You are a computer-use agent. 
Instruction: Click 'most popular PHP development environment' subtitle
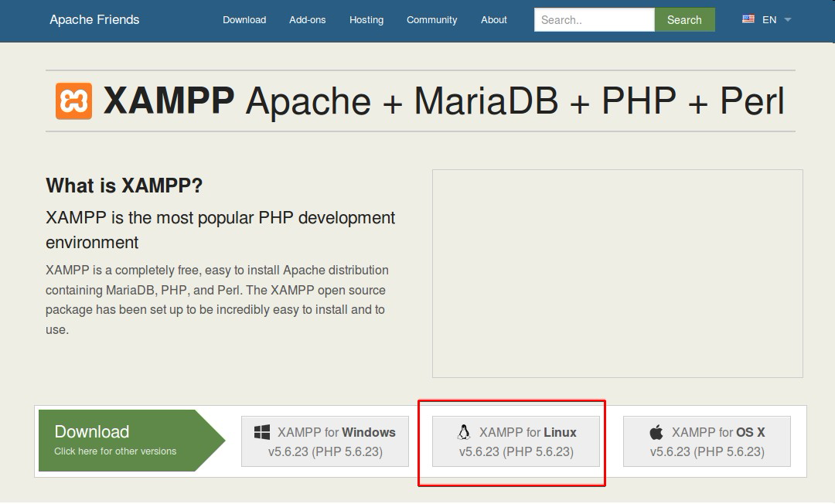[220, 230]
